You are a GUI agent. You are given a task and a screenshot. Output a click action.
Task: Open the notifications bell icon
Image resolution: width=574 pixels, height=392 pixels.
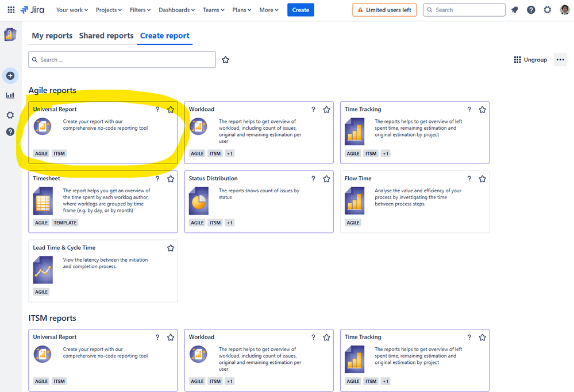(x=515, y=10)
